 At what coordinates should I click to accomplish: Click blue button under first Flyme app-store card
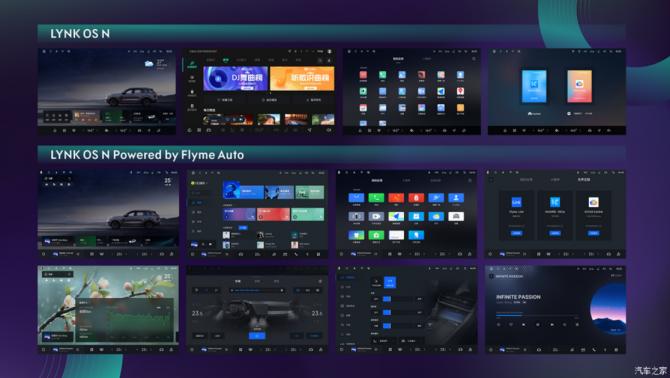coord(516,233)
